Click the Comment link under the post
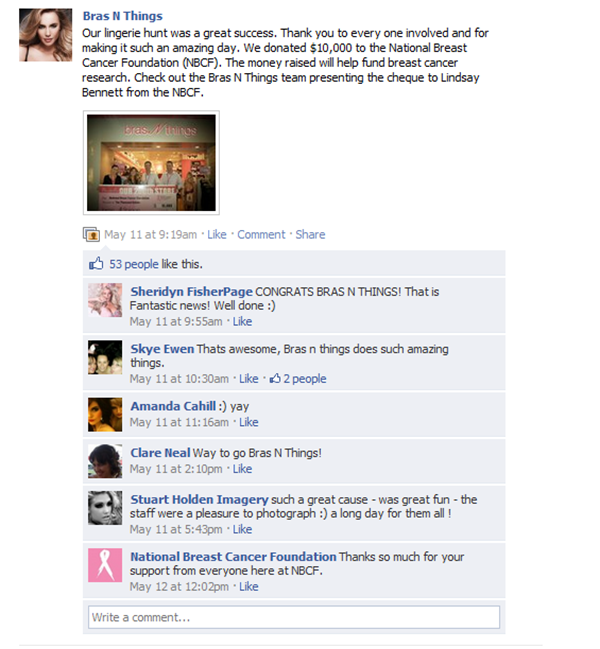Viewport: 600px width, 649px height. coord(261,235)
